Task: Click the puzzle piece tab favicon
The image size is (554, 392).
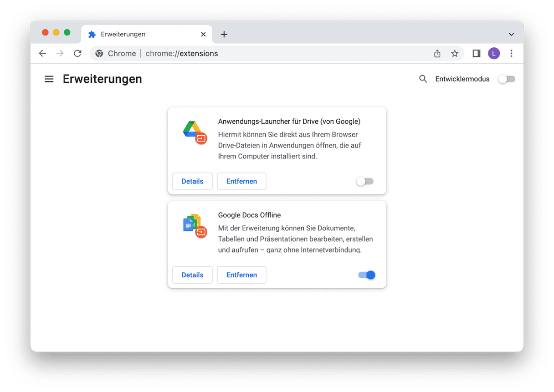Action: (92, 34)
